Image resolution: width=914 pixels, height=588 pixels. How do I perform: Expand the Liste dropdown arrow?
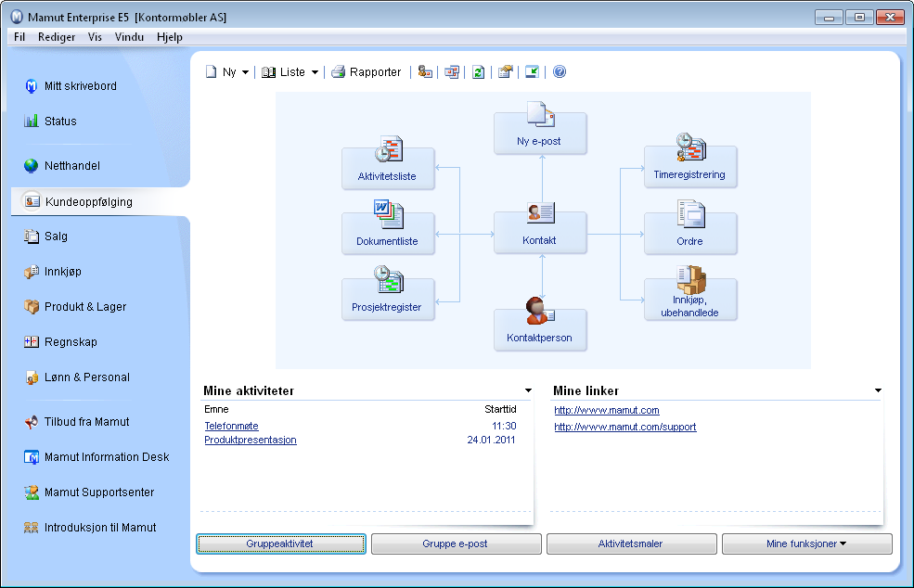(x=315, y=72)
